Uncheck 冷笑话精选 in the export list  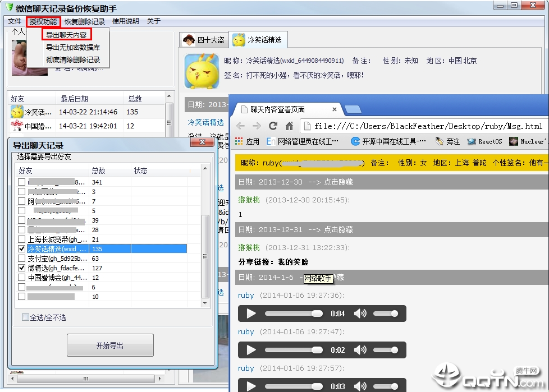coord(22,249)
